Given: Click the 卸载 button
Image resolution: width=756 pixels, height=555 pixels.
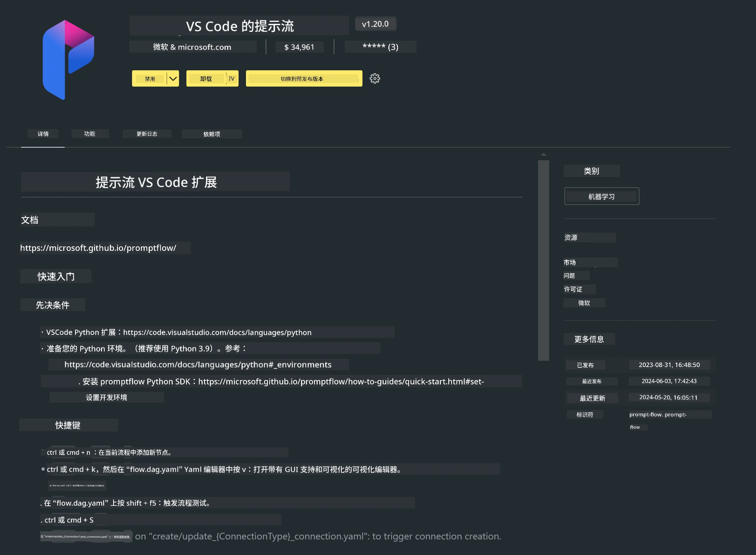Looking at the screenshot, I should 206,78.
